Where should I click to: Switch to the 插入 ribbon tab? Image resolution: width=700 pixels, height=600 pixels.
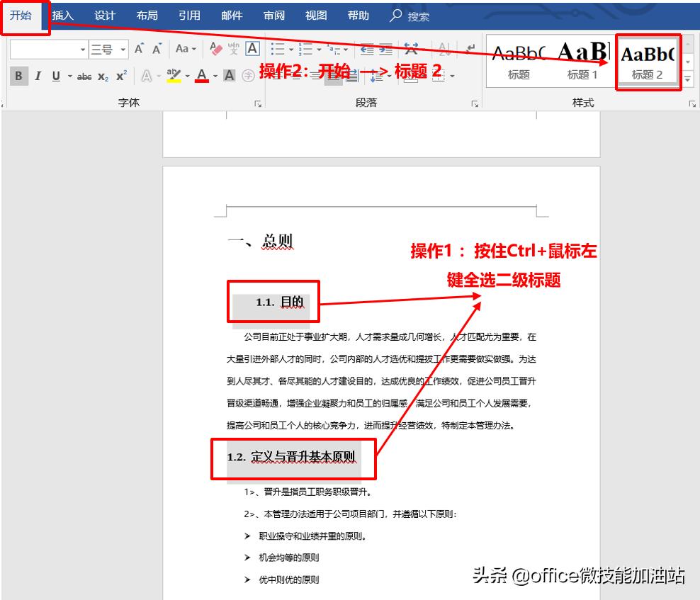[x=63, y=14]
